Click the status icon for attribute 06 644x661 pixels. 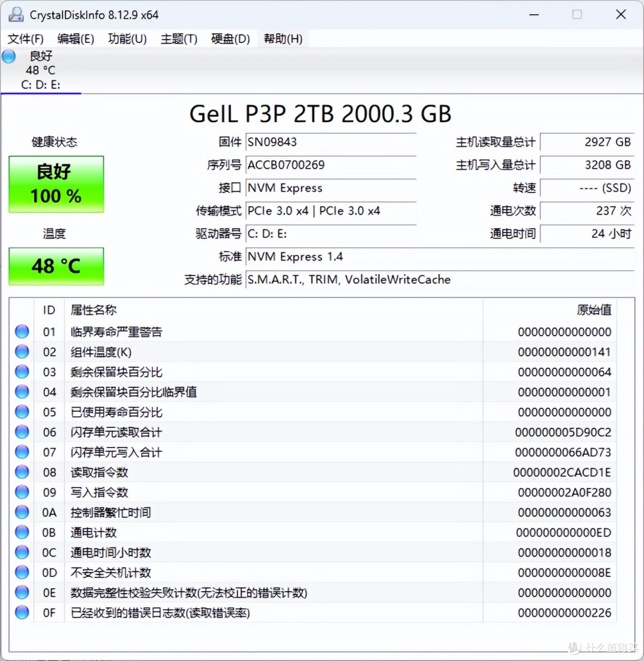point(22,432)
